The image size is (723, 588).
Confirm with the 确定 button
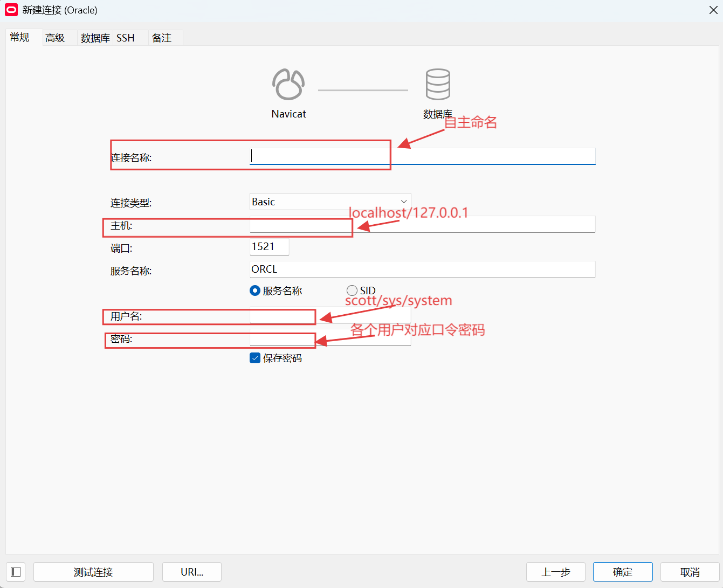(x=623, y=572)
